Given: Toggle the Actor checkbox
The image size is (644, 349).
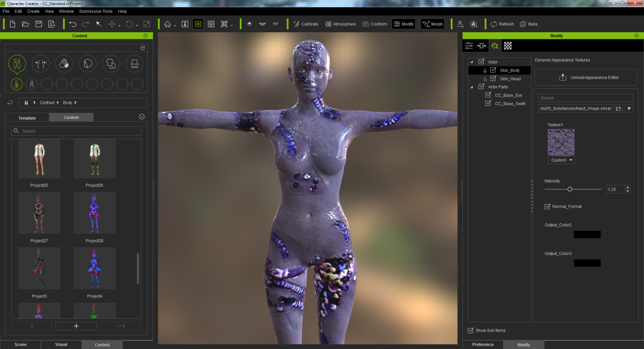Looking at the screenshot, I should (481, 62).
